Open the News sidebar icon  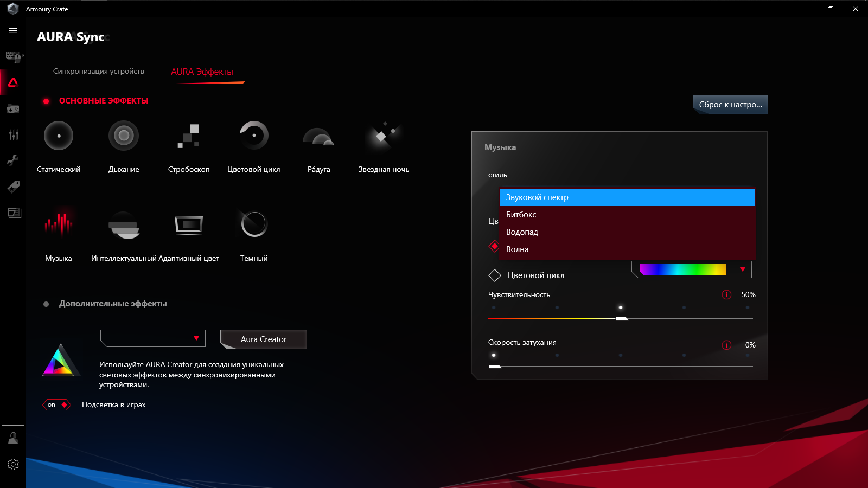13,213
